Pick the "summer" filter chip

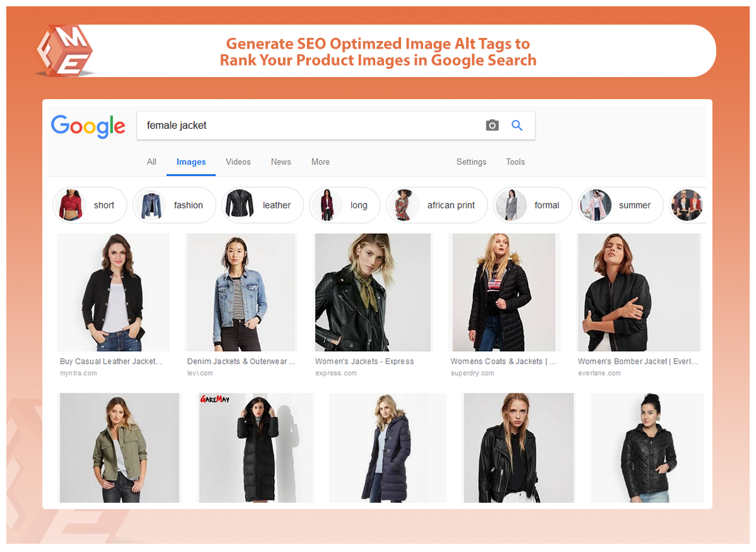point(621,205)
